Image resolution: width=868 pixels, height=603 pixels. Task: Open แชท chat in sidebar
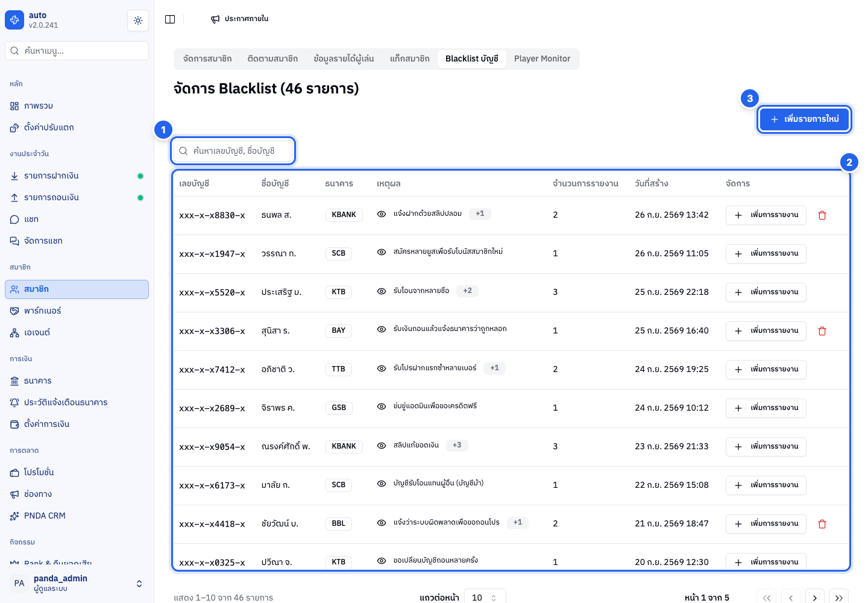point(77,219)
